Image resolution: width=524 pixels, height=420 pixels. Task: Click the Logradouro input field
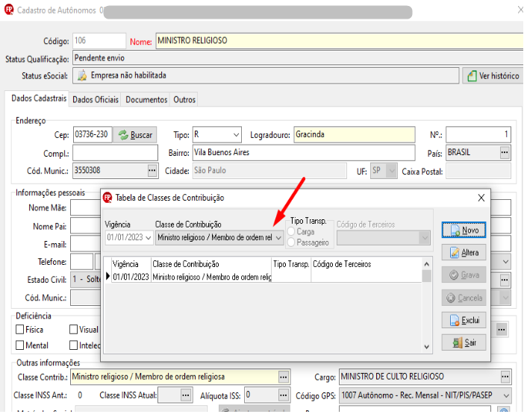tap(355, 135)
